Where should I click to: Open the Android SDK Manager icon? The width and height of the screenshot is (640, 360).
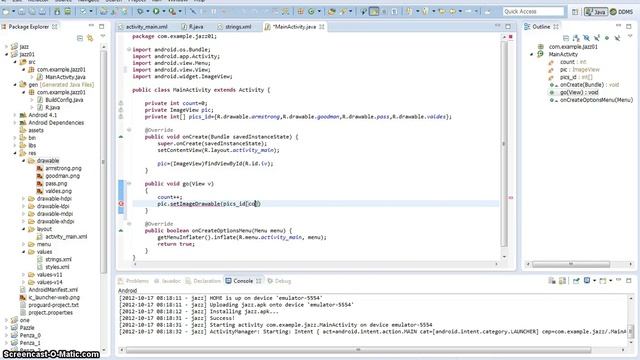pos(57,12)
